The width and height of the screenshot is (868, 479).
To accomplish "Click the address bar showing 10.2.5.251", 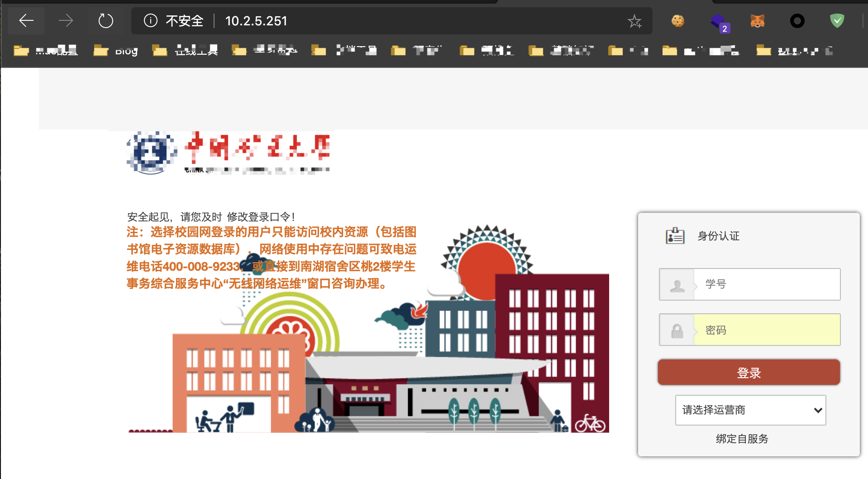I will (392, 21).
